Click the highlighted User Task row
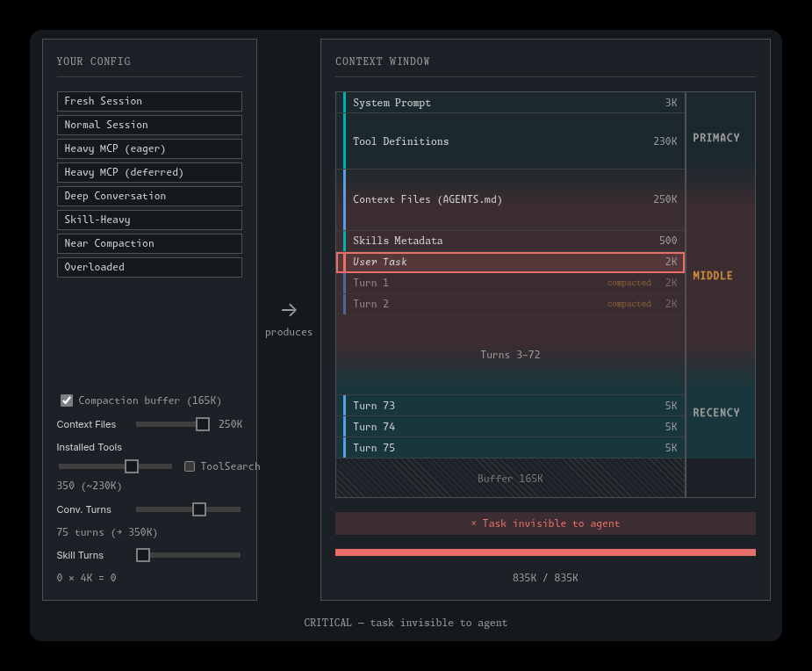The image size is (812, 671). (510, 263)
